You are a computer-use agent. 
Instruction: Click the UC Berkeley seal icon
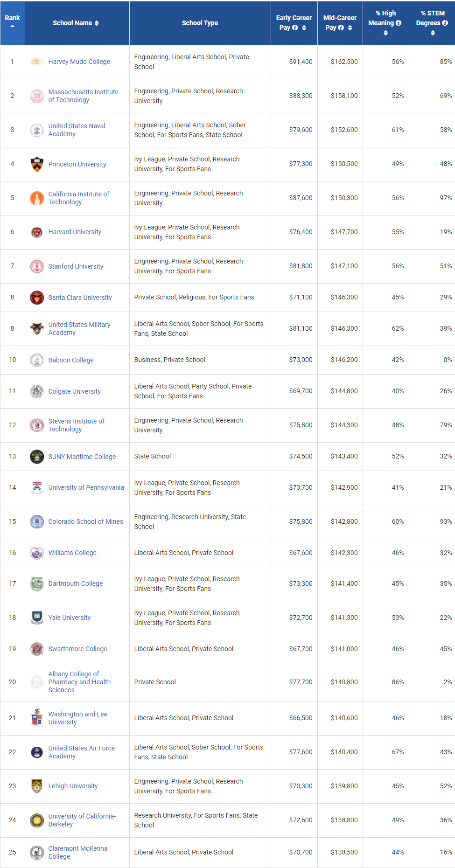[37, 820]
